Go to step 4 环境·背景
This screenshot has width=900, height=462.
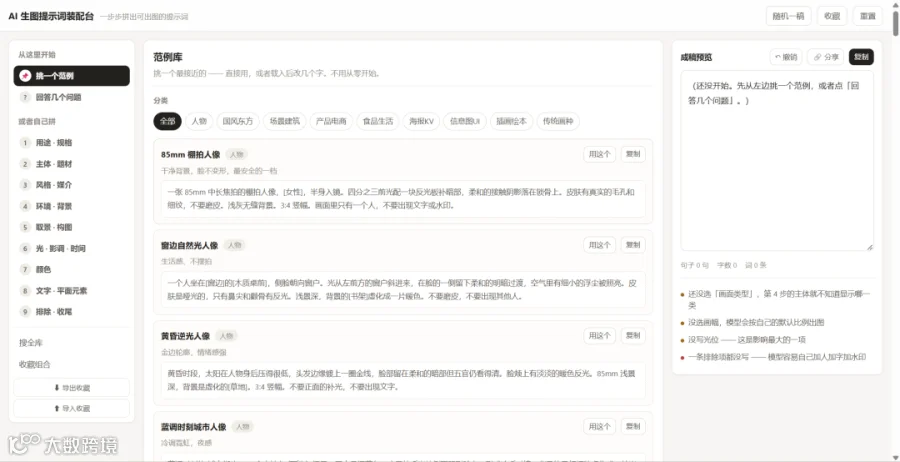coord(72,206)
